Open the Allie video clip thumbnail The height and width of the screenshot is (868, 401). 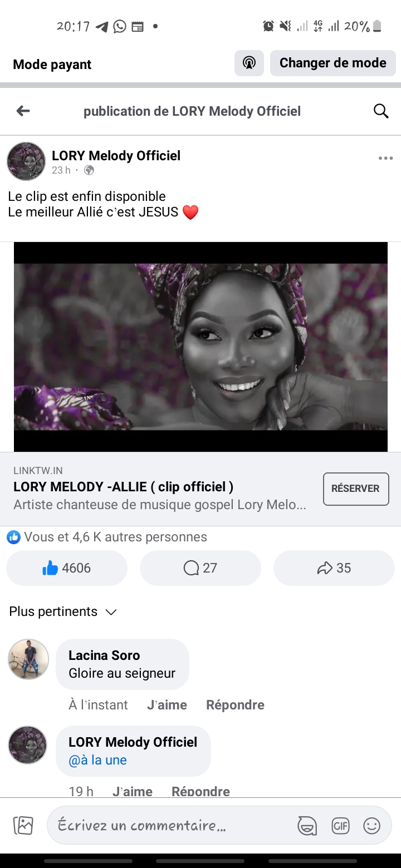[200, 347]
